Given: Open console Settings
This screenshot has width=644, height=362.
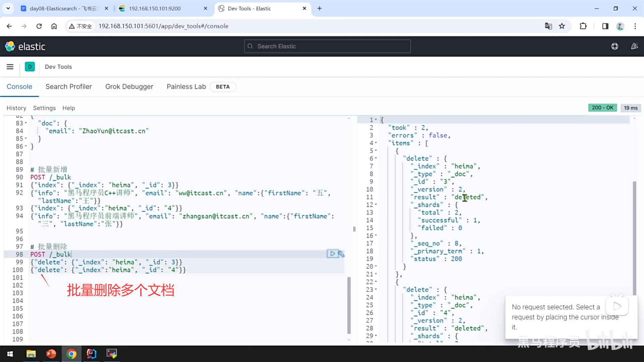Looking at the screenshot, I should pyautogui.click(x=44, y=108).
